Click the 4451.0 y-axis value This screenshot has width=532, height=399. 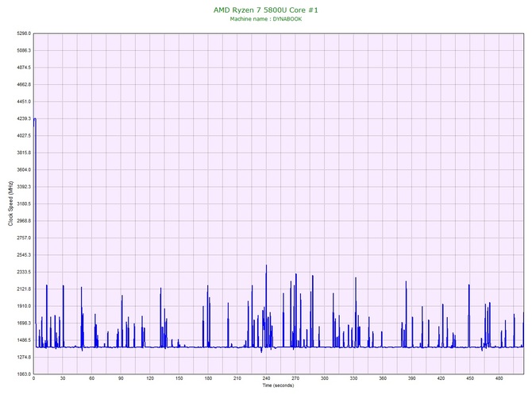pos(24,102)
